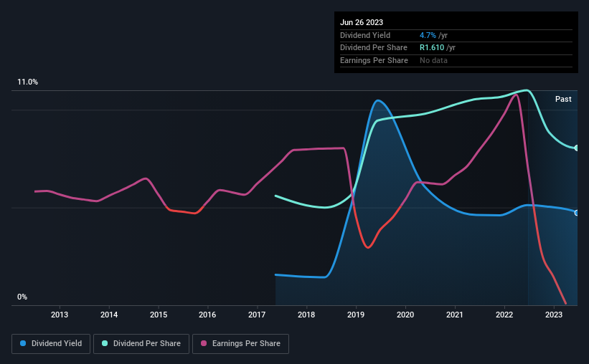
Task: Select the 2023 label on the x-axis
Action: click(x=554, y=315)
